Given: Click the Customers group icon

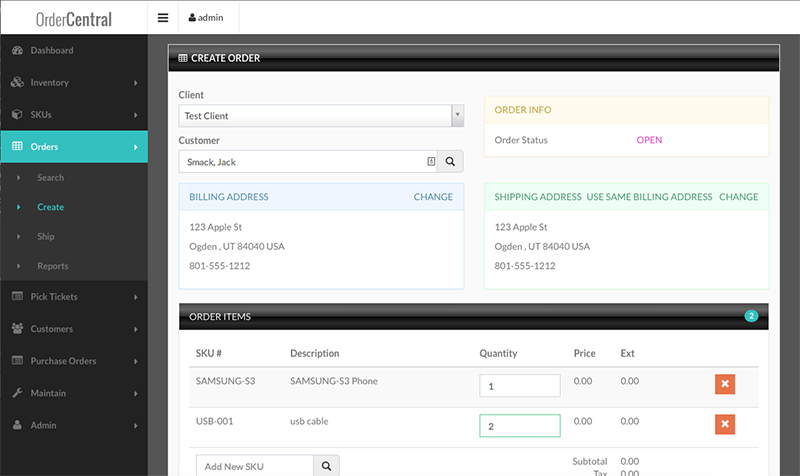Looking at the screenshot, I should [17, 329].
